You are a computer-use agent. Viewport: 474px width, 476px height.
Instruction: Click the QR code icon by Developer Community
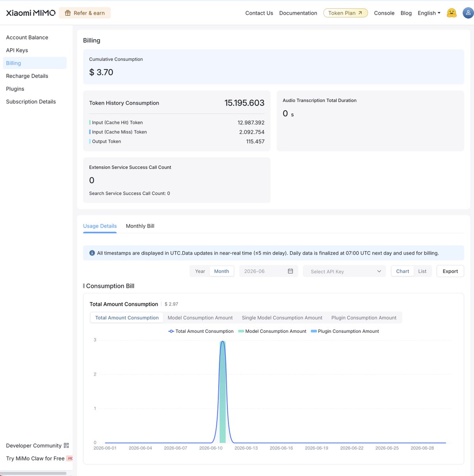pos(66,445)
